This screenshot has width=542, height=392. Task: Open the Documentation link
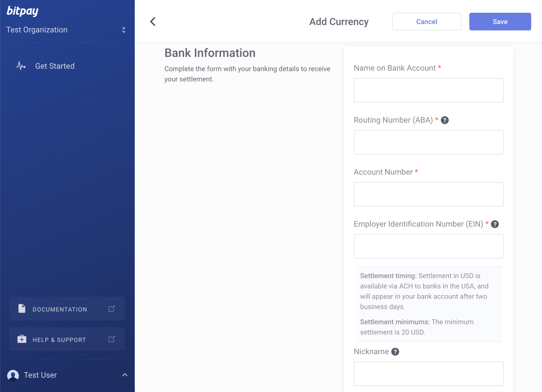tap(67, 309)
